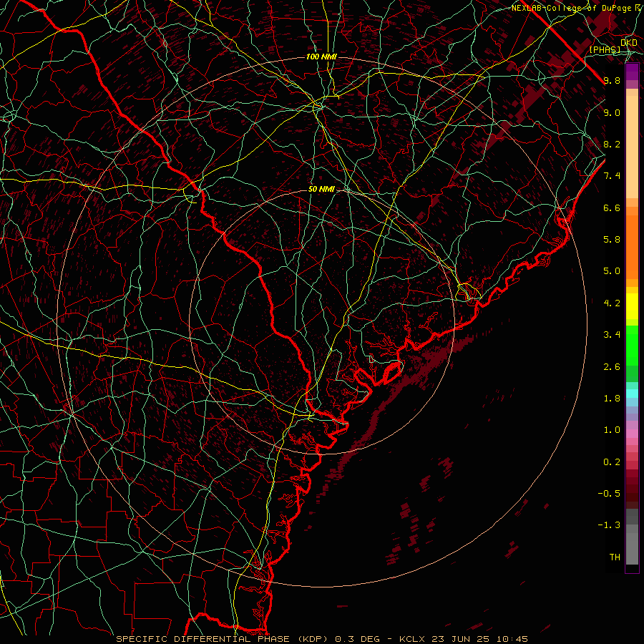Select the 4.2 value on the legend

612,303
